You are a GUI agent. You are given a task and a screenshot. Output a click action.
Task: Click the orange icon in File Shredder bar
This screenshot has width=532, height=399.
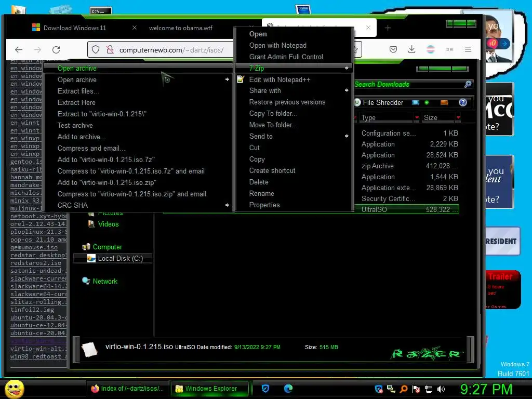[444, 102]
